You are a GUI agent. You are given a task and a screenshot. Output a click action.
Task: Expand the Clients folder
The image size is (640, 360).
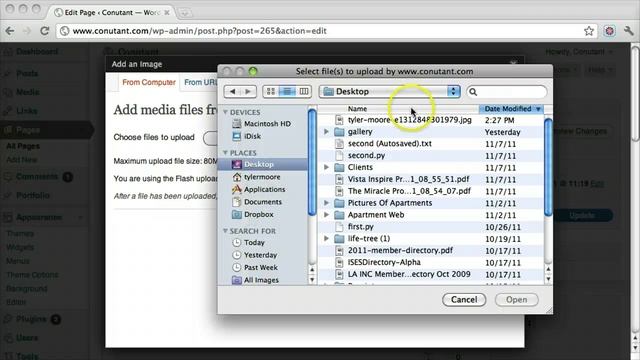[326, 167]
